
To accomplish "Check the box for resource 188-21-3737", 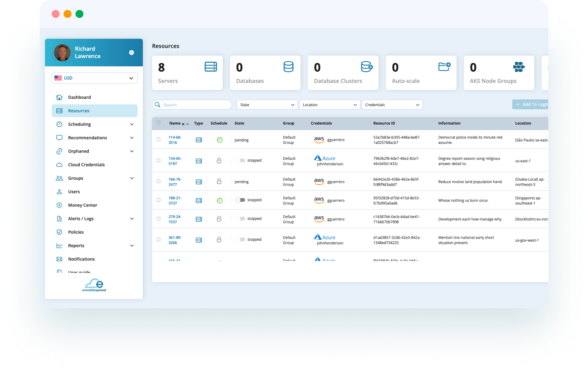I will [x=159, y=200].
